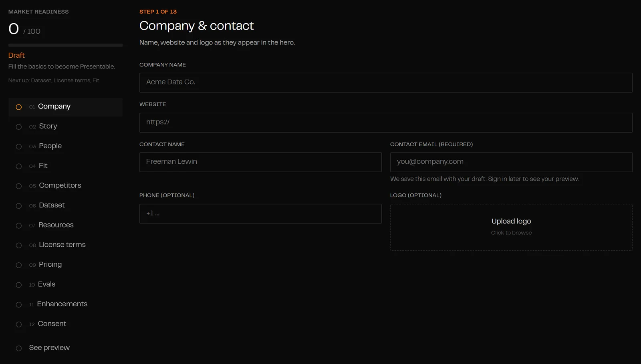The width and height of the screenshot is (641, 364).
Task: Focus the Company Name input field
Action: click(386, 82)
